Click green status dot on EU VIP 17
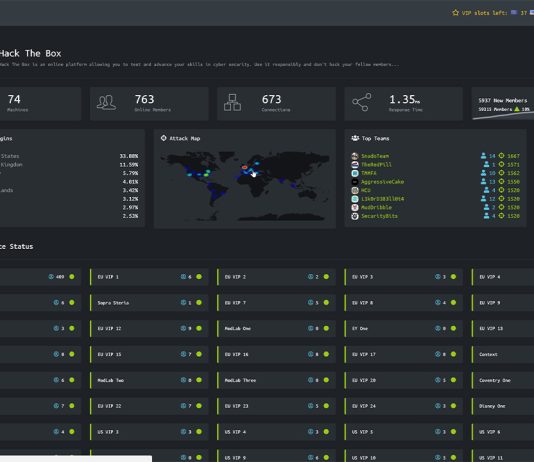Screen dimensions: 534x462 pyautogui.click(x=453, y=354)
